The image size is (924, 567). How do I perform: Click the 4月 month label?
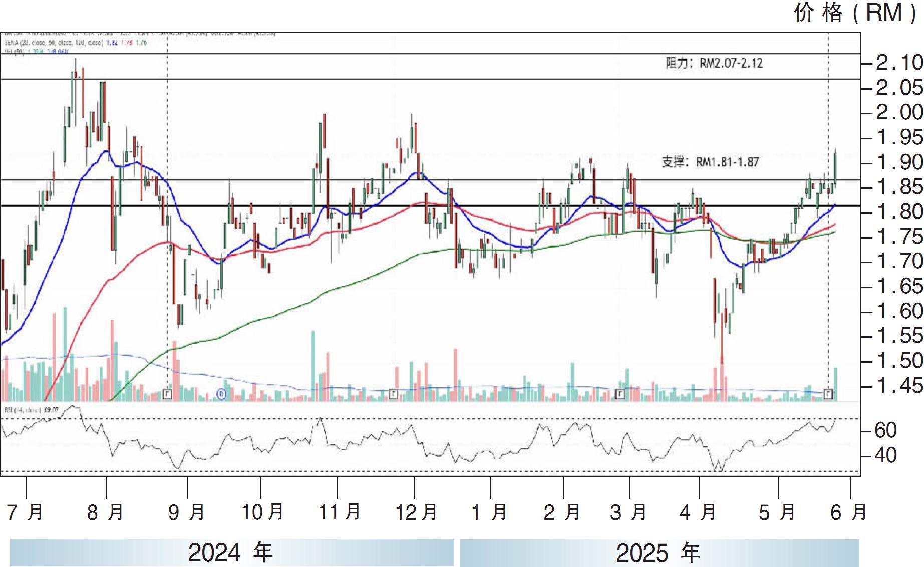698,512
